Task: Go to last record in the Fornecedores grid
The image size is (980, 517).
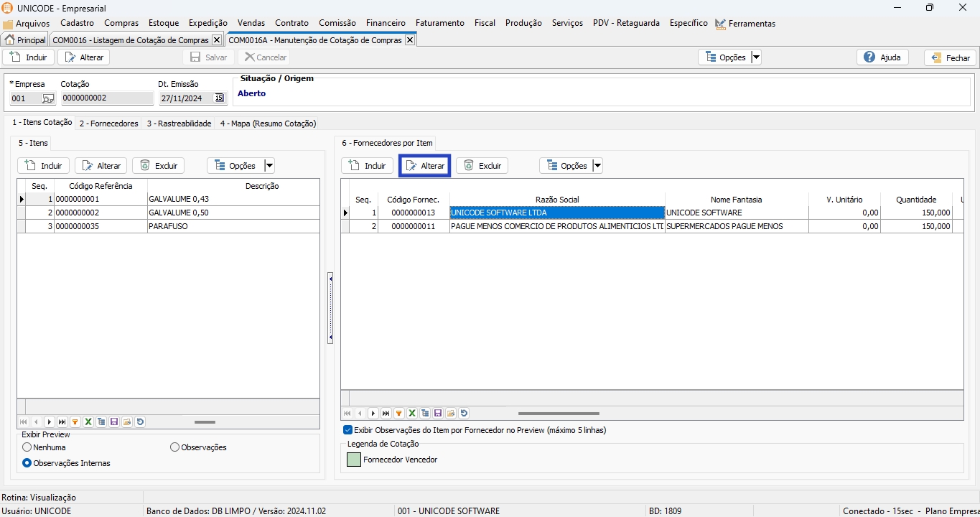Action: coord(386,414)
